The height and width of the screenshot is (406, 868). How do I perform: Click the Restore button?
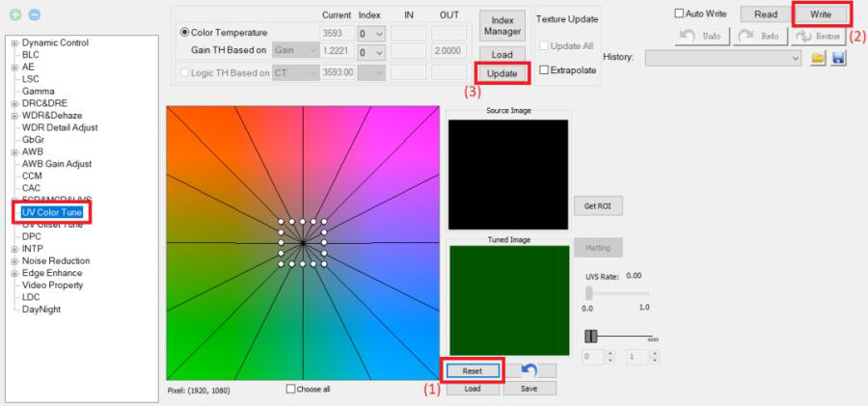[x=819, y=36]
